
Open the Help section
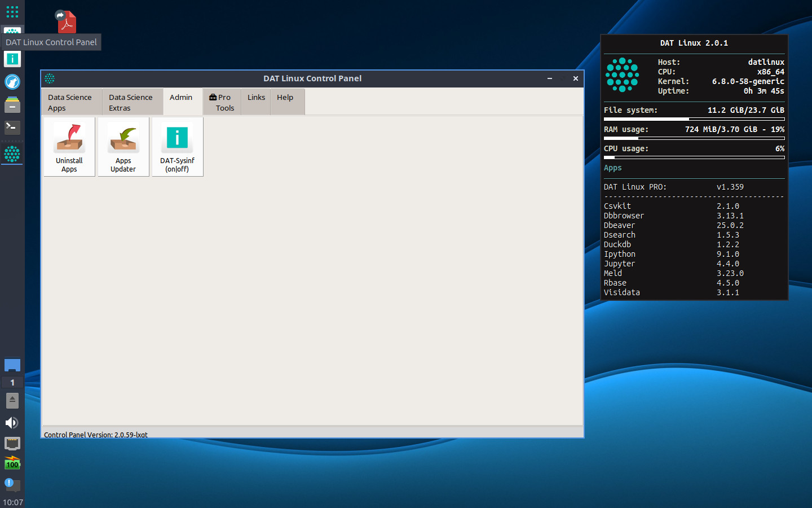[286, 97]
